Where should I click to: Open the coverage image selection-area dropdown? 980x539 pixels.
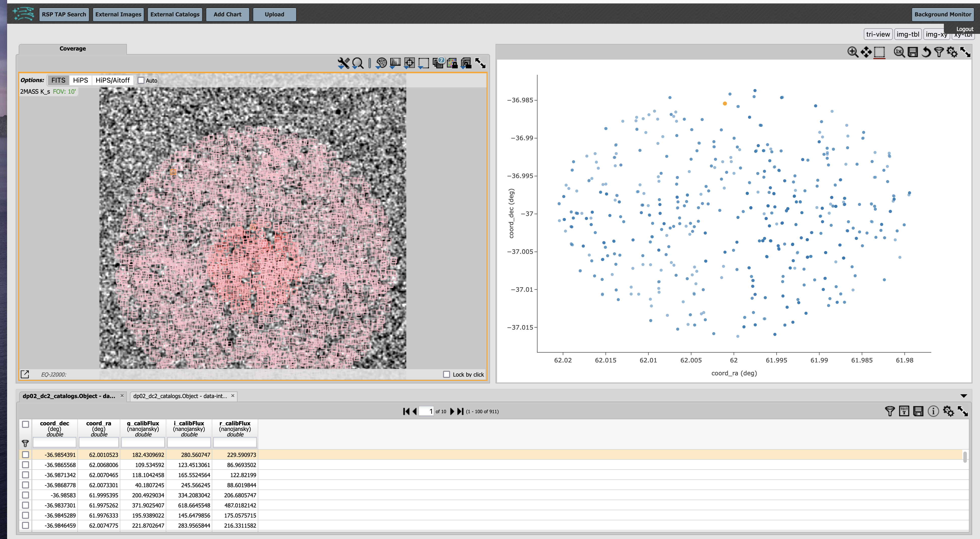[424, 63]
